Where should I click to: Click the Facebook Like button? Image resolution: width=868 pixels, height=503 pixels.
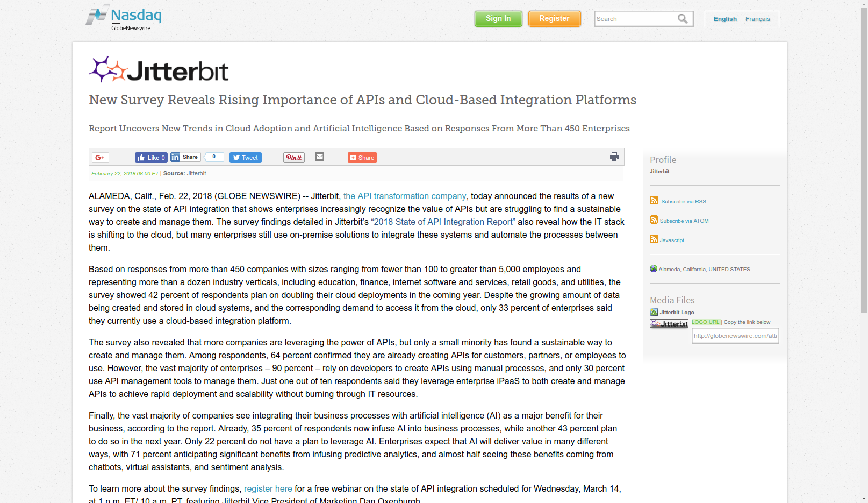[x=151, y=158]
